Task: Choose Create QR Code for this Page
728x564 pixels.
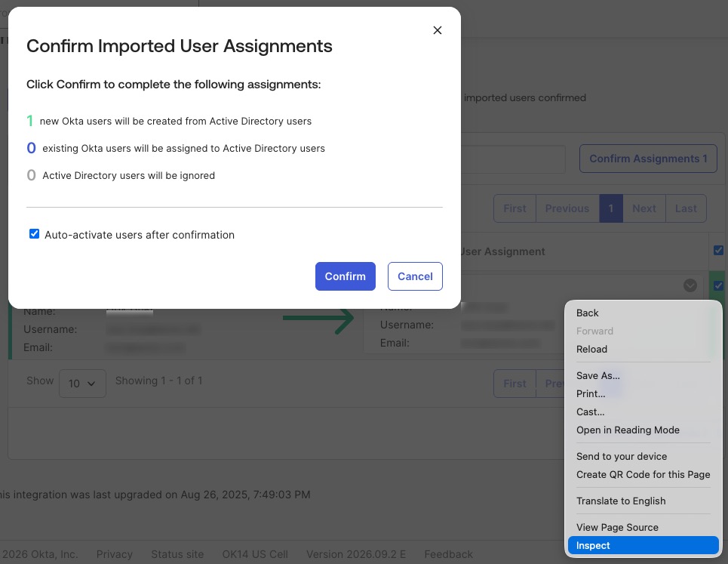Action: [x=643, y=475]
